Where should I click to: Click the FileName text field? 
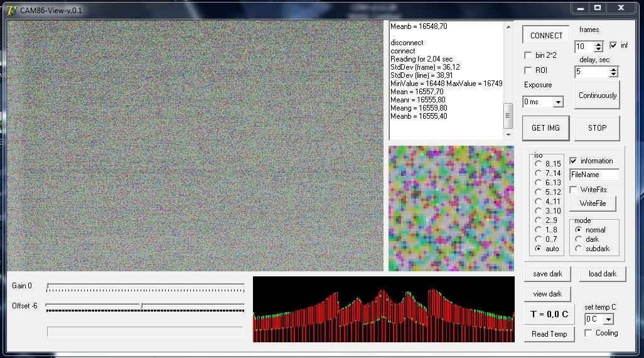[594, 175]
